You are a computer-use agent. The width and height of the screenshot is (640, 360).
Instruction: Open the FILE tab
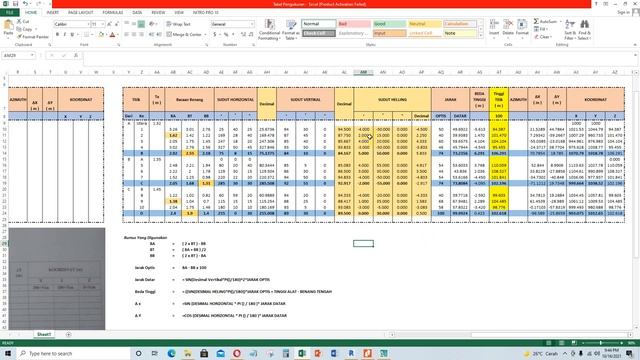(x=9, y=13)
